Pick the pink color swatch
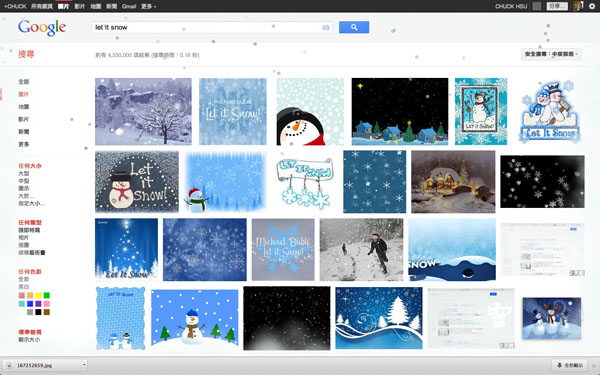The height and width of the screenshot is (375, 600). point(47,304)
